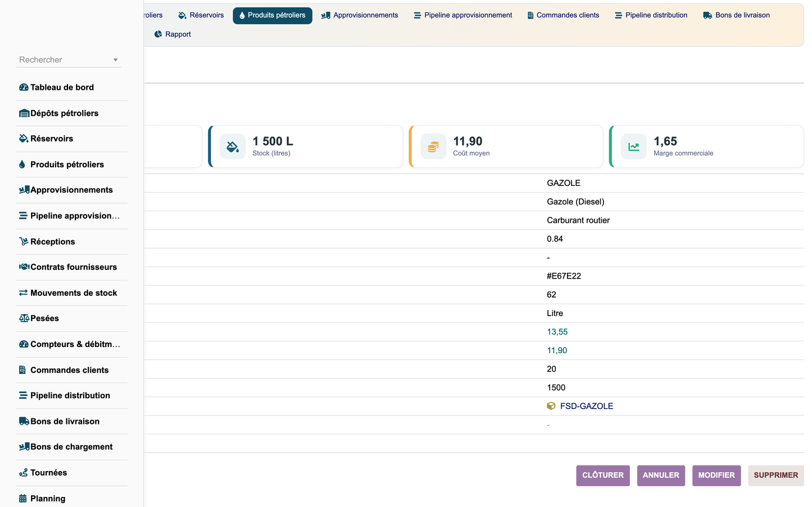Image resolution: width=812 pixels, height=507 pixels.
Task: Open the Pipeline distribution top tab
Action: pyautogui.click(x=651, y=15)
